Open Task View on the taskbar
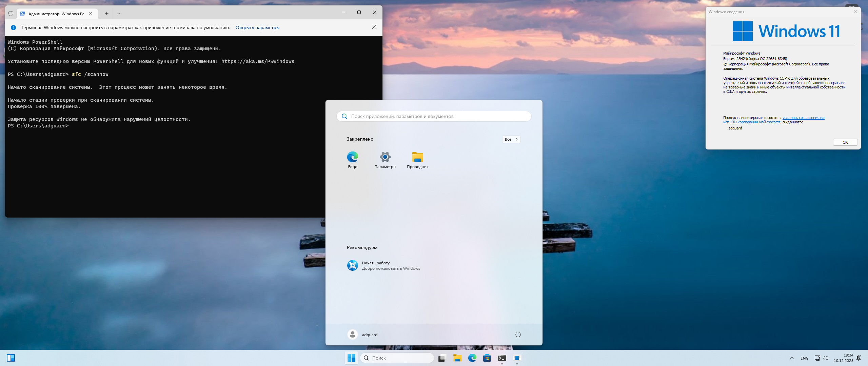868x366 pixels. [x=441, y=358]
